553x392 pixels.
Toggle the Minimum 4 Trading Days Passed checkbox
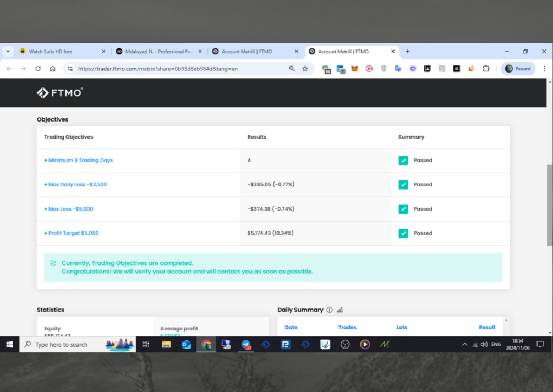point(403,161)
